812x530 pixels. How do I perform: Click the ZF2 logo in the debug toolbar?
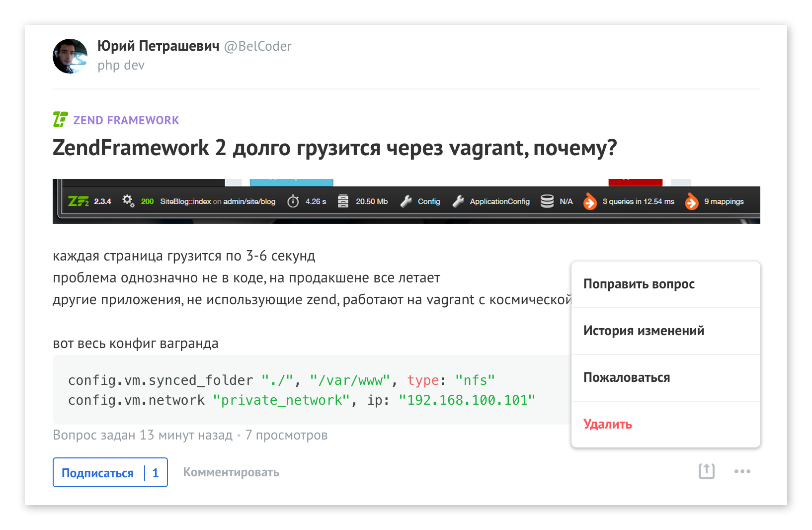tap(78, 201)
